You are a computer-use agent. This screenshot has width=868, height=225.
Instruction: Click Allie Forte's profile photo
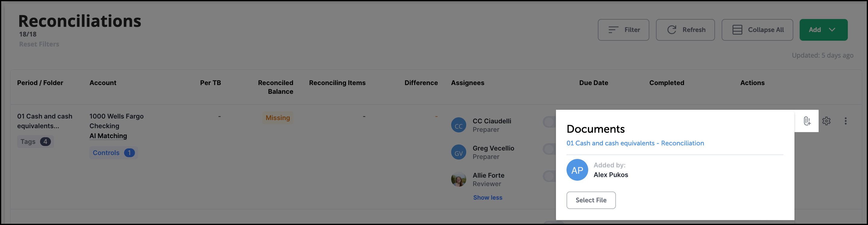(458, 179)
